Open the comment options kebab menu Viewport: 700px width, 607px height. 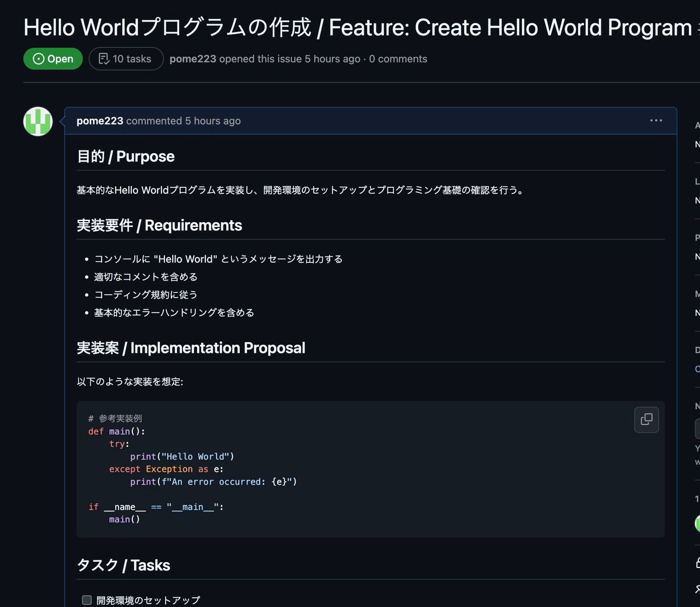[656, 121]
